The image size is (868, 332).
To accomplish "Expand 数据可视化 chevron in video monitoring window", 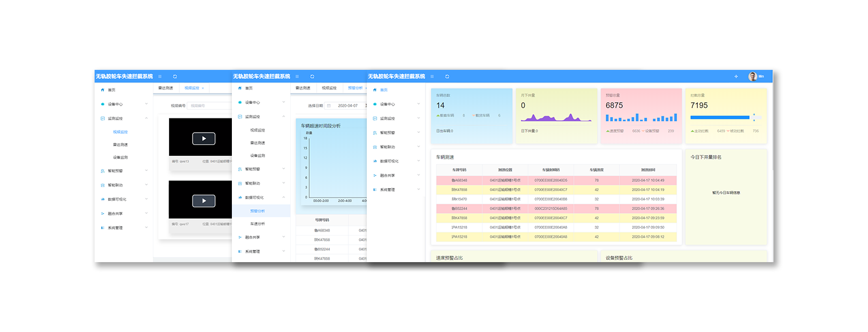I will click(146, 199).
